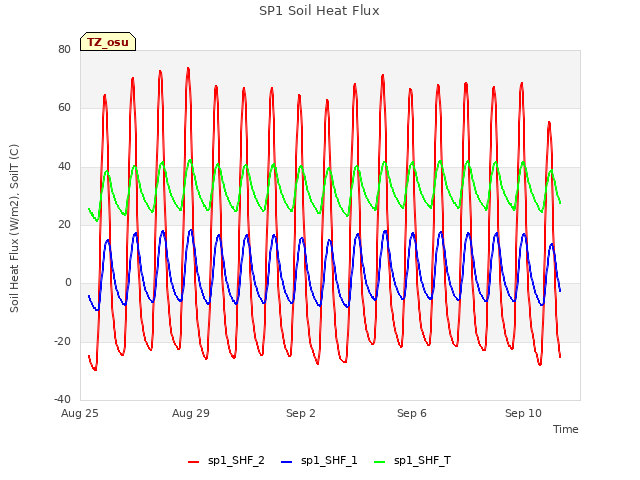
Task: Click the -40 y-axis tick label
Action: tap(62, 400)
